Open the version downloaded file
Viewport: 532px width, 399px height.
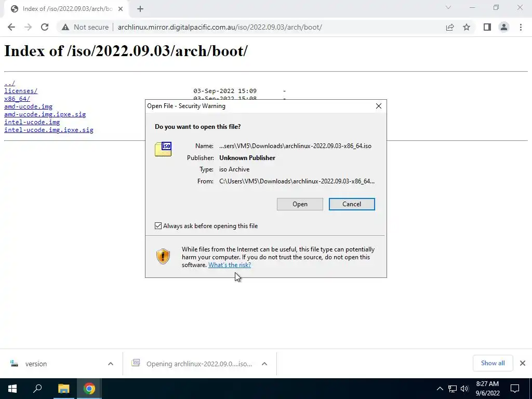pos(36,364)
